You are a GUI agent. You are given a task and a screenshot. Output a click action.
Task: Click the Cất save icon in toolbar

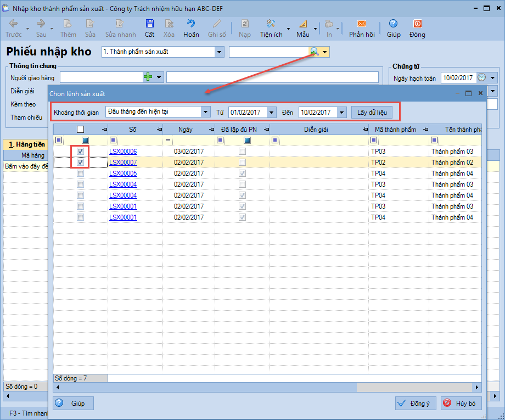(x=149, y=24)
